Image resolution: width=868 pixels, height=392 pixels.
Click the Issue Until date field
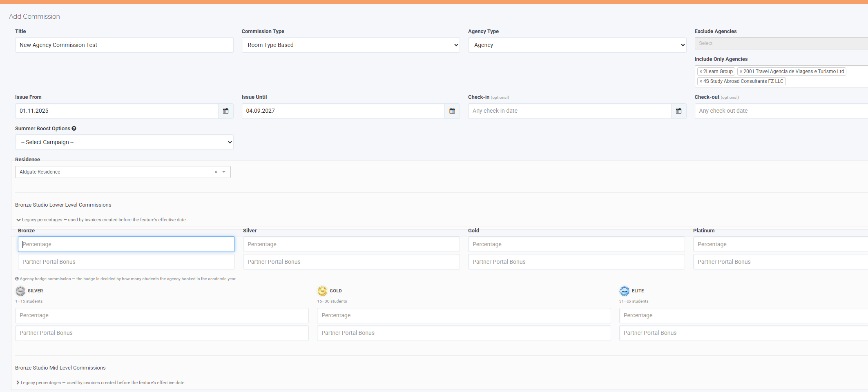pyautogui.click(x=343, y=111)
